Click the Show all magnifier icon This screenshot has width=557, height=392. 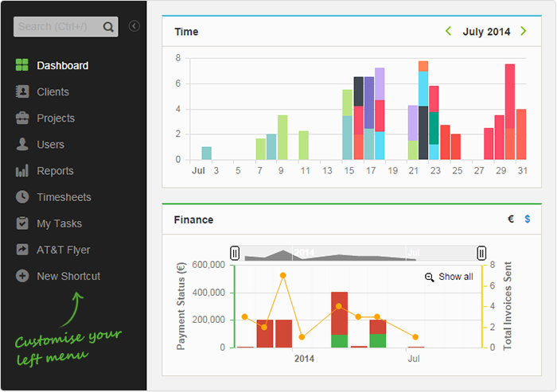(430, 278)
